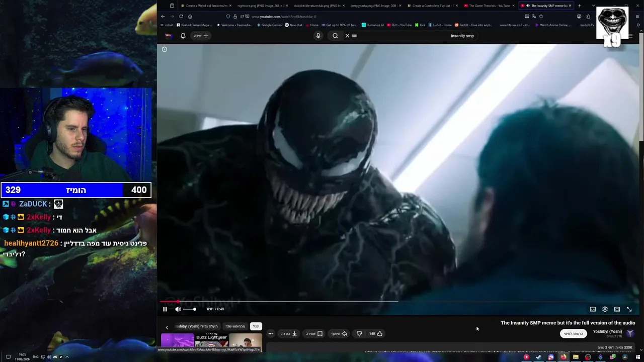
Task: Open Firefox in the taskbar
Action: (x=563, y=357)
